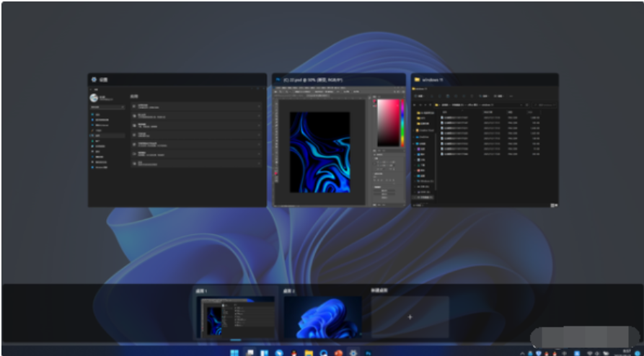
Task: Click the folder icon in Explorer preview title
Action: pyautogui.click(x=417, y=79)
